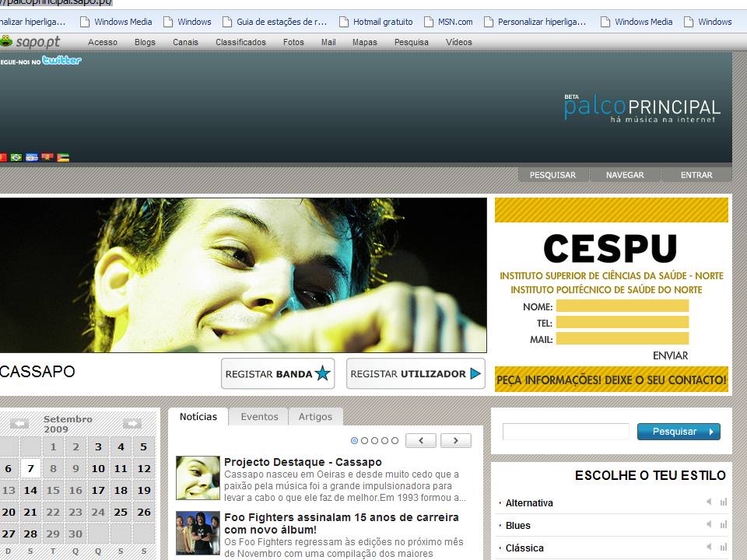
Task: Select the first news pagination dot
Action: pos(355,441)
